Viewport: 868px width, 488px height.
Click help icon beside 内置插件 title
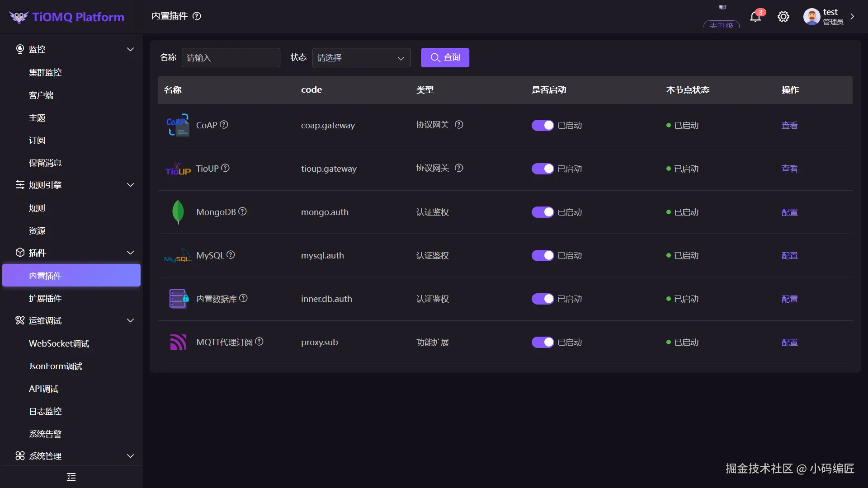point(197,16)
